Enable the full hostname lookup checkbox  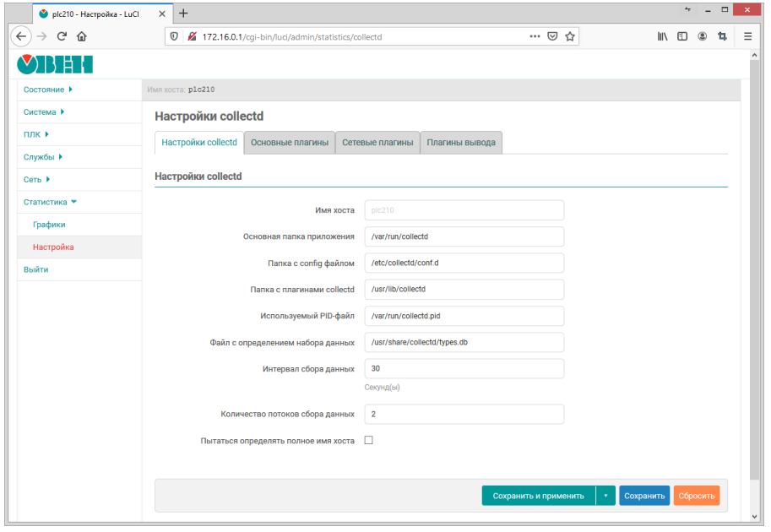tap(368, 440)
